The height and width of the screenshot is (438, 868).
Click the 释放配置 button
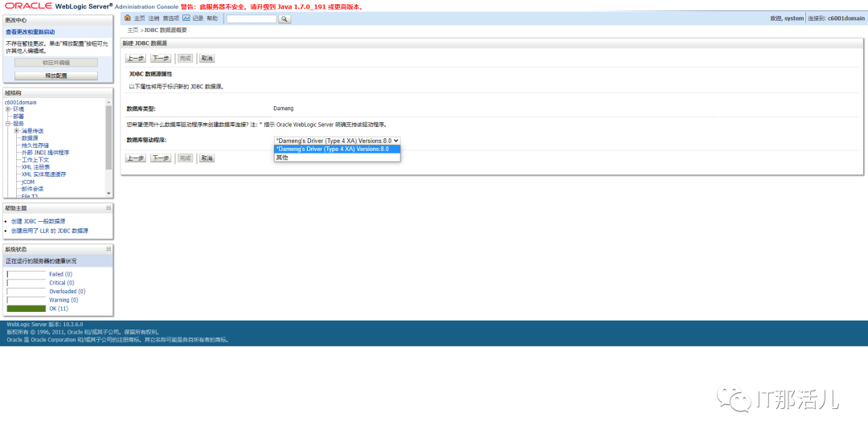[56, 76]
